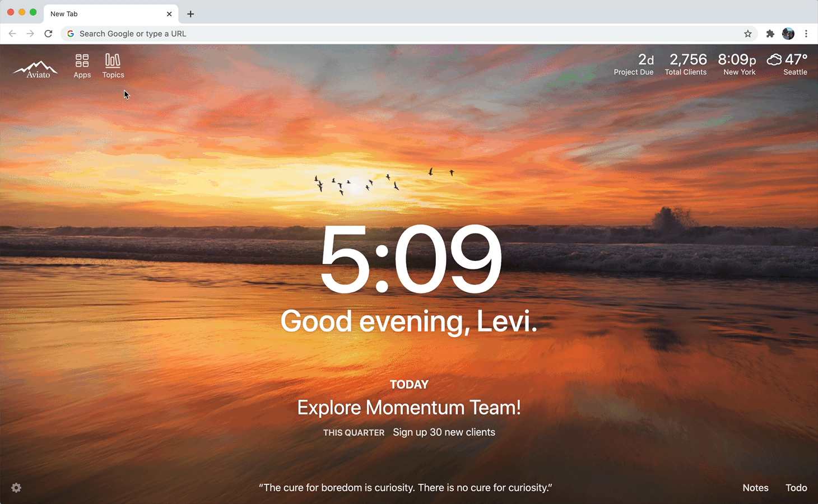This screenshot has height=504, width=818.
Task: Click the THIS QUARTER label
Action: pos(354,433)
